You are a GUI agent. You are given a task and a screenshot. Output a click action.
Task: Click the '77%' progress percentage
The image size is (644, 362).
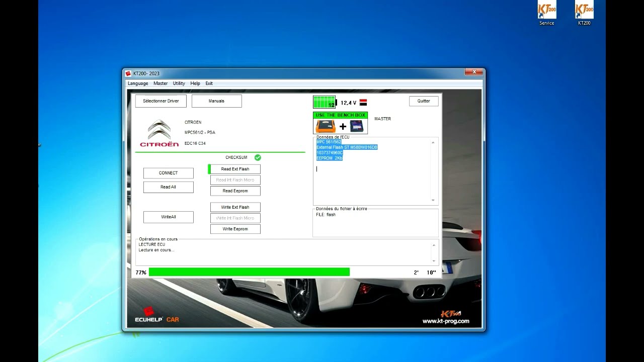pos(141,273)
